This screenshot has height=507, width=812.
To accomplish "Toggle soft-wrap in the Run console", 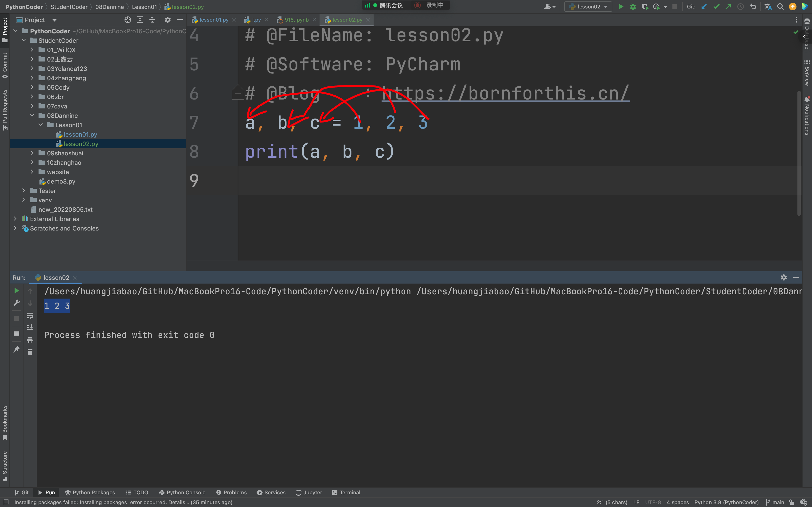I will coord(30,315).
